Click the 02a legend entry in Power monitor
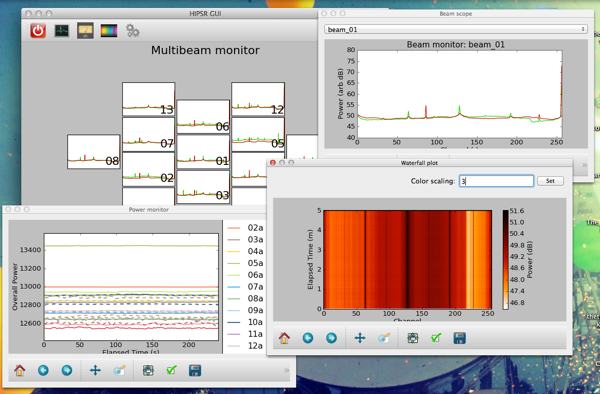The width and height of the screenshot is (600, 394). (245, 228)
